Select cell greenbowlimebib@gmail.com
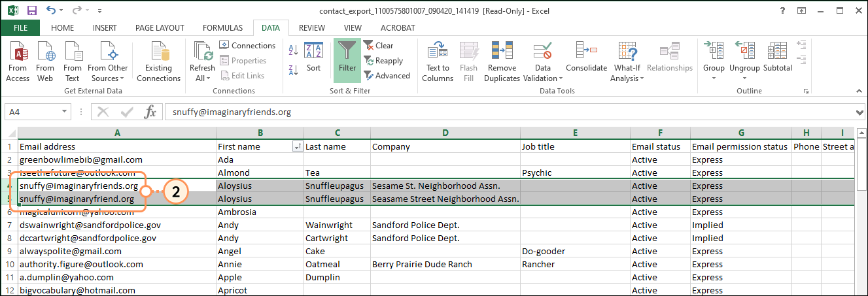 point(117,159)
